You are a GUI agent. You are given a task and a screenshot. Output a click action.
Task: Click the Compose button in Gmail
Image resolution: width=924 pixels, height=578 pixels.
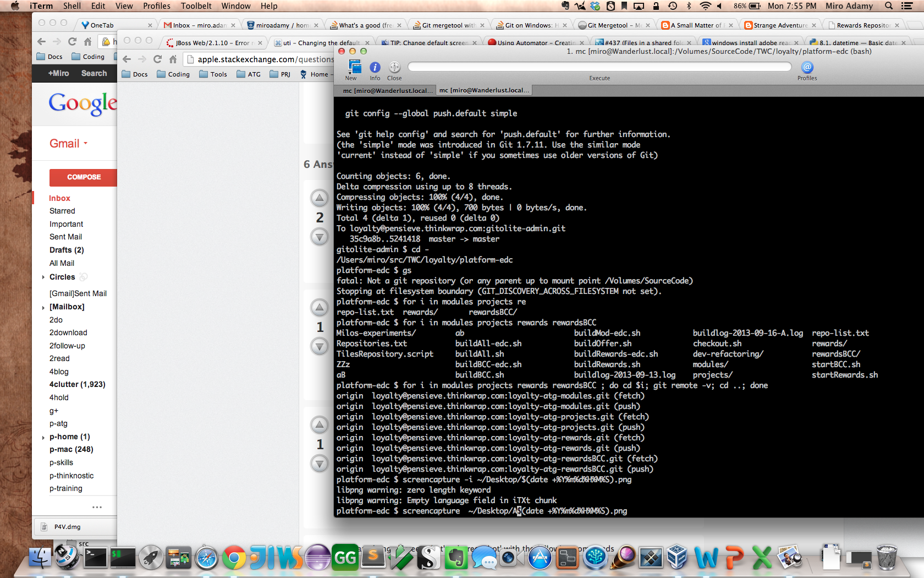point(84,177)
